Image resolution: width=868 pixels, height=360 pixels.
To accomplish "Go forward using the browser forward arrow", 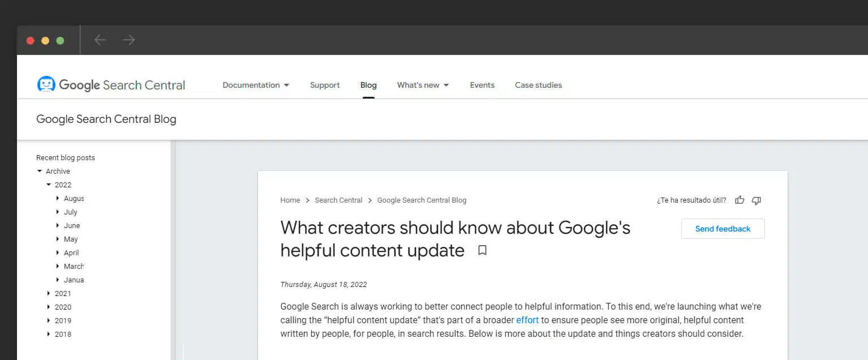I will [x=129, y=40].
